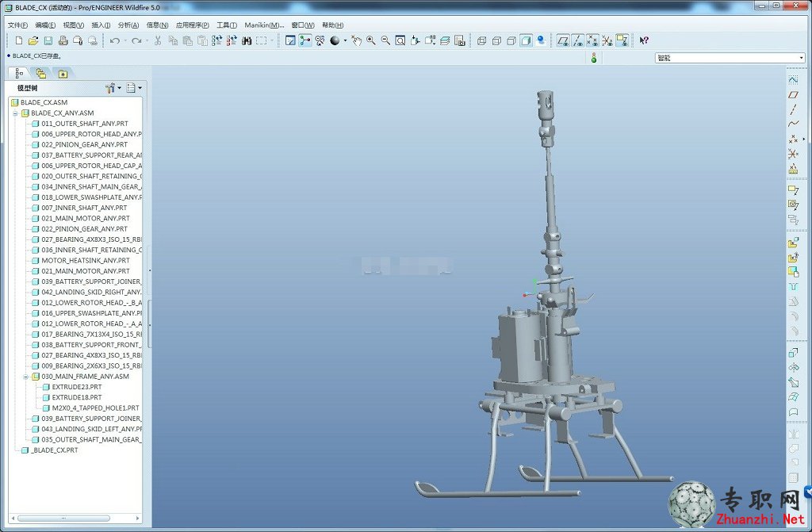This screenshot has width=812, height=532.
Task: Click the Sketch tool icon in right toolbar
Action: pyautogui.click(x=793, y=80)
